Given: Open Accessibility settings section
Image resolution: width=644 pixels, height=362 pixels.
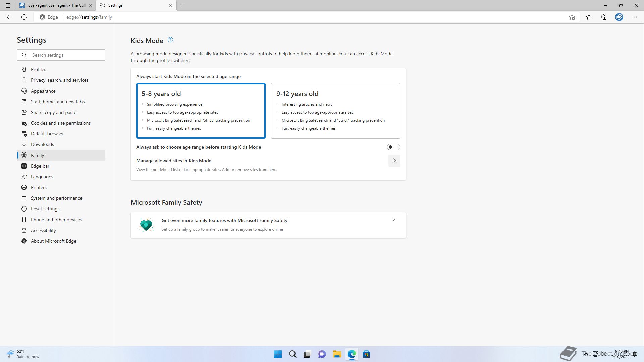Looking at the screenshot, I should point(61,230).
